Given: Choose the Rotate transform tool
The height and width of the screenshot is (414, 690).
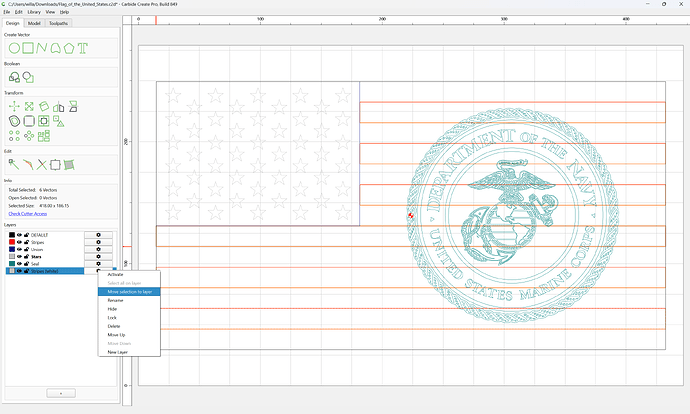Looking at the screenshot, I should (x=44, y=106).
